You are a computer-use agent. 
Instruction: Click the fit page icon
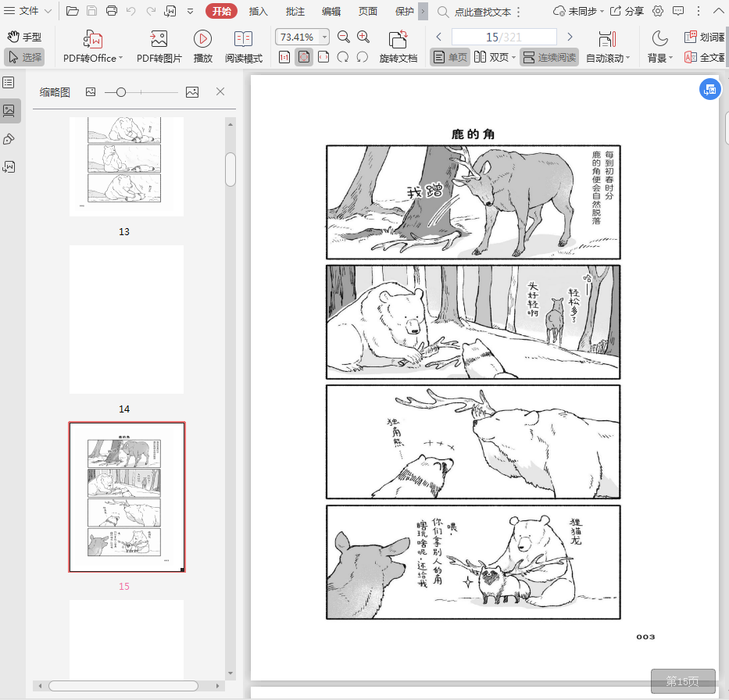click(304, 57)
